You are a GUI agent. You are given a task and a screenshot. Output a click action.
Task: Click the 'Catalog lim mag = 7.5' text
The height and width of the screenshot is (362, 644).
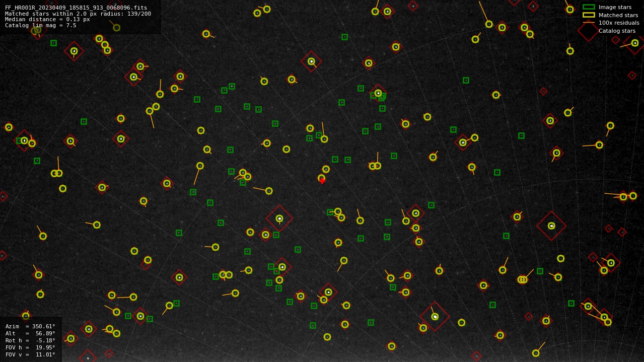click(x=41, y=25)
